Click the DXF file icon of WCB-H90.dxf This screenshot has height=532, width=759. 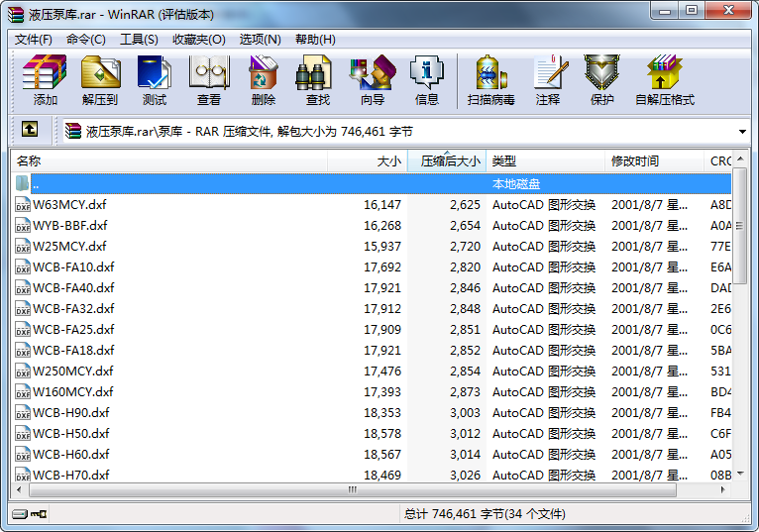click(23, 412)
